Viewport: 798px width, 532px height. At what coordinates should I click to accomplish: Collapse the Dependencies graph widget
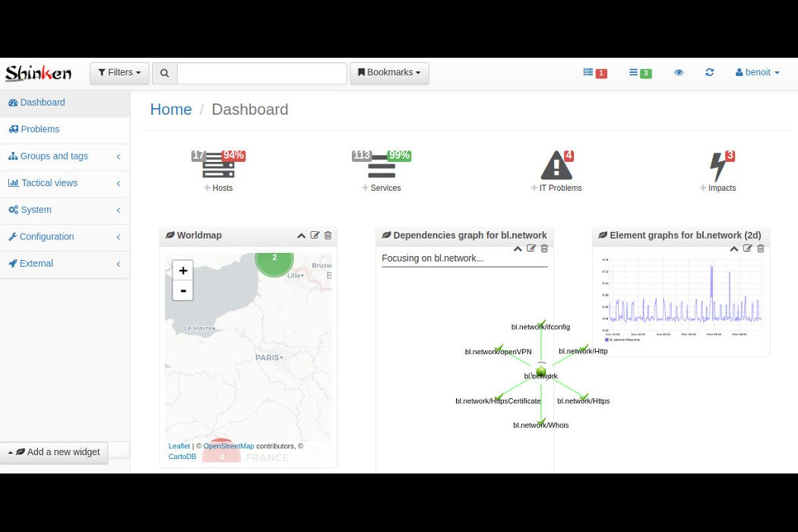pos(518,249)
